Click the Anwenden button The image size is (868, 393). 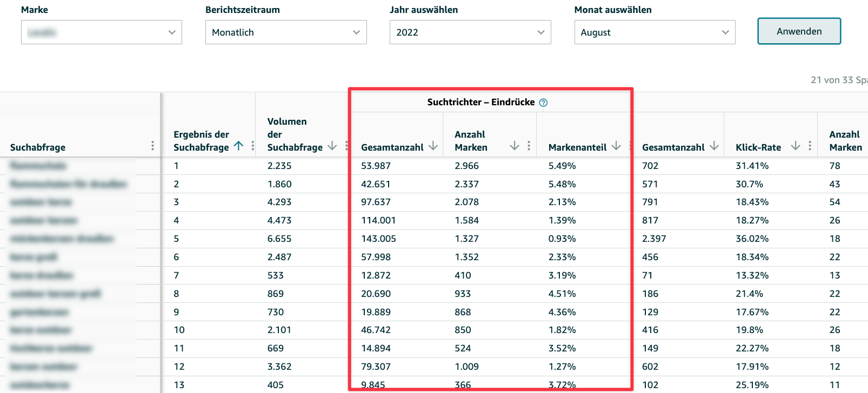(x=799, y=31)
